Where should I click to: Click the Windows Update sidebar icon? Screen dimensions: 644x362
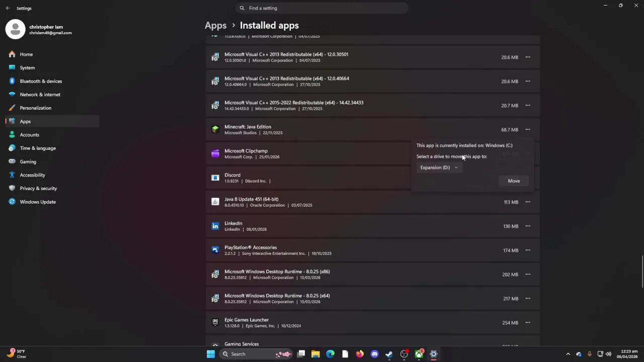tap(12, 202)
